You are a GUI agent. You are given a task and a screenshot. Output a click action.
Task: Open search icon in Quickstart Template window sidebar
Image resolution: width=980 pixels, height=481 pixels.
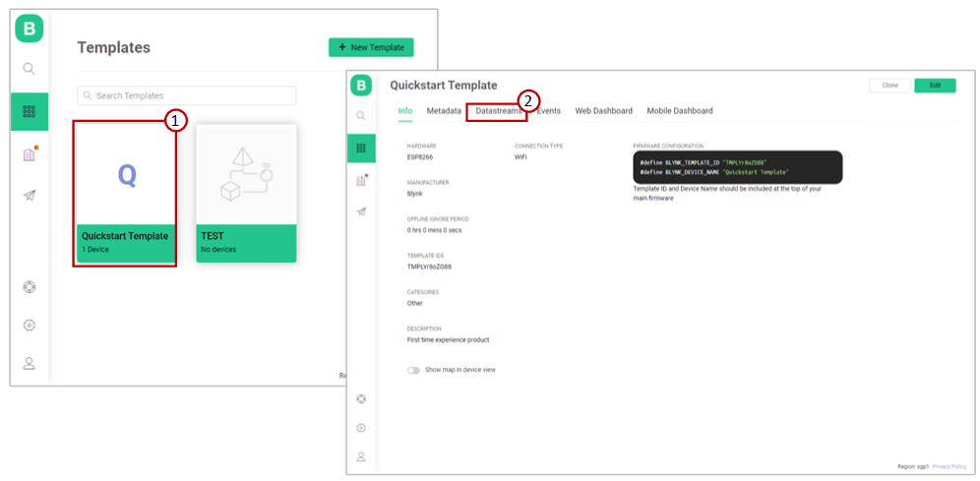361,115
